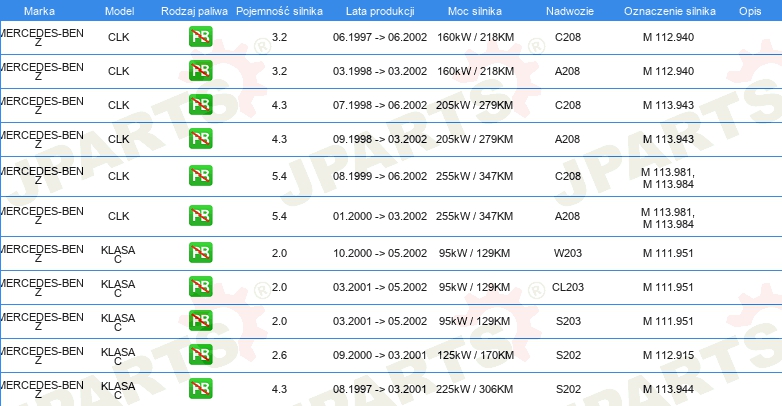
Task: Select engine code M 112.915 cell
Action: [668, 355]
